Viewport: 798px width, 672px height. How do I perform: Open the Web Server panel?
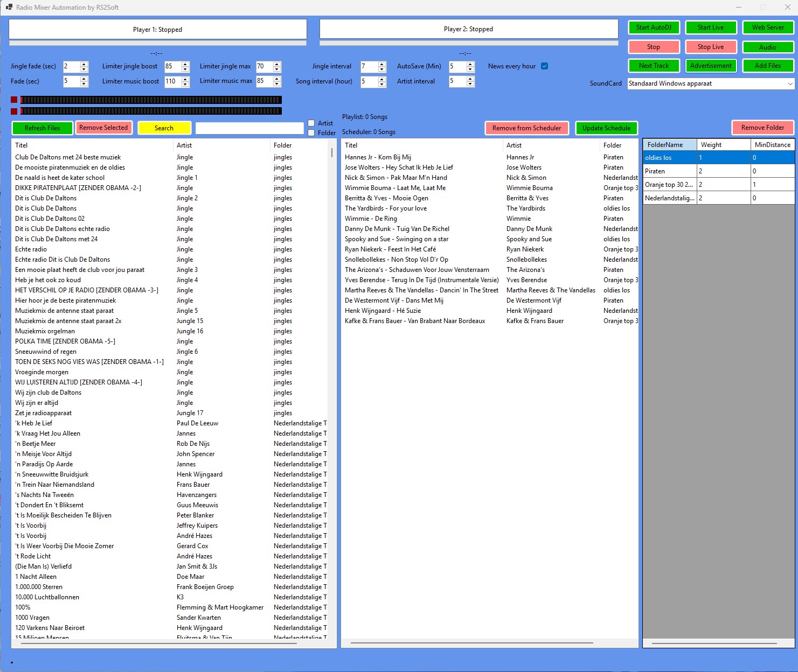tap(768, 27)
